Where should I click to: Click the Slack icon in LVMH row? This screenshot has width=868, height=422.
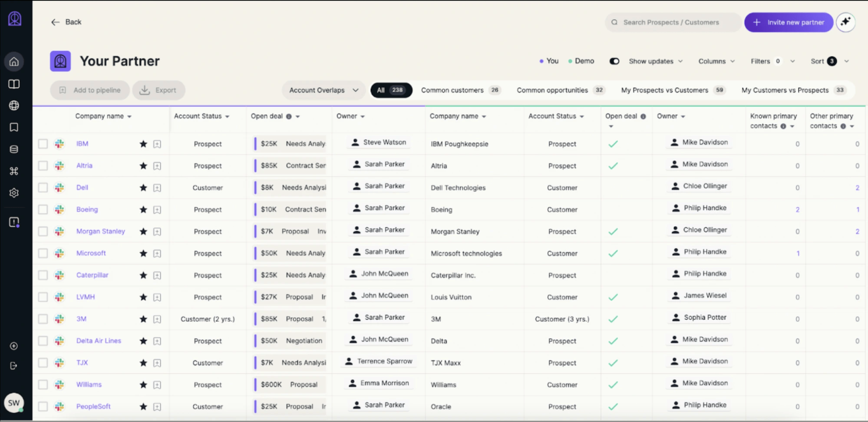[59, 297]
